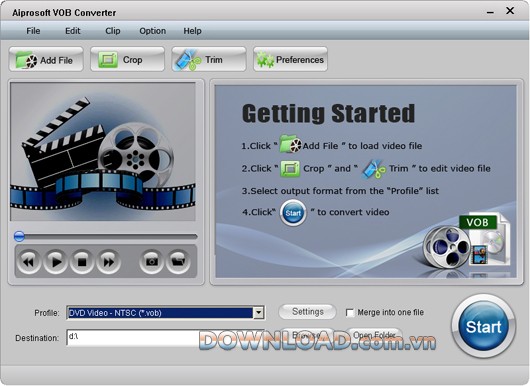Click the Browse button

[x=306, y=335]
